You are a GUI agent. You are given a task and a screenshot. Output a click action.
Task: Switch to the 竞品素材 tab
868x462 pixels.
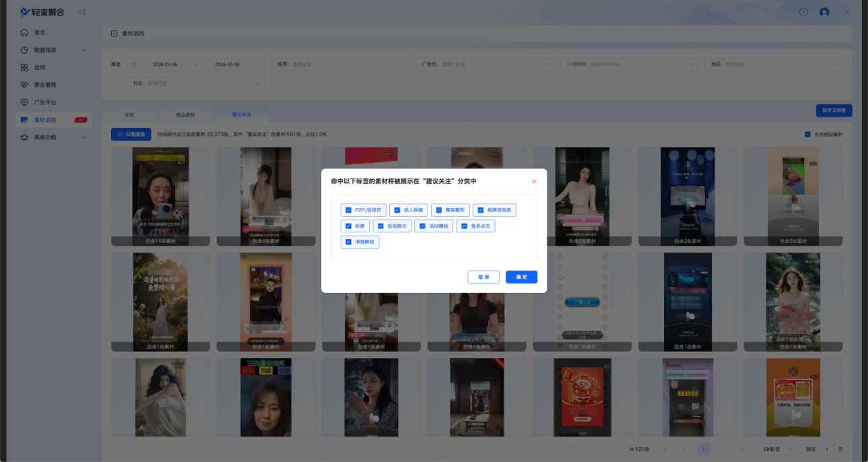185,115
